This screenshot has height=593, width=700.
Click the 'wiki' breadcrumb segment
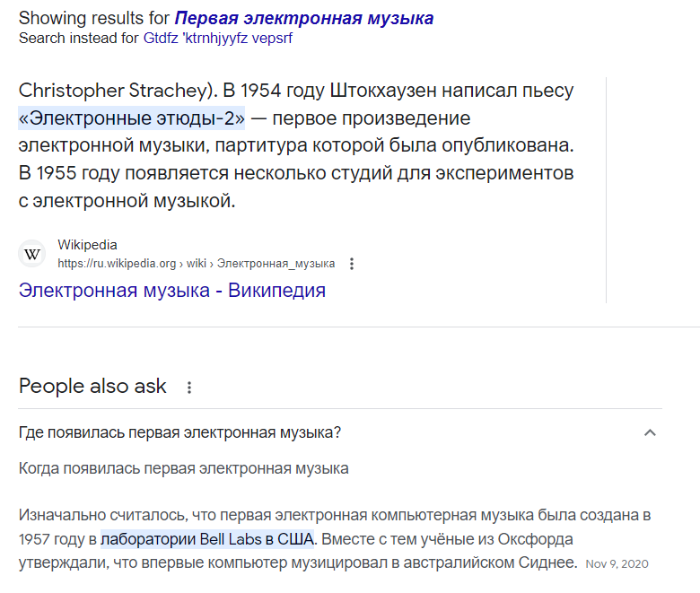pyautogui.click(x=197, y=264)
